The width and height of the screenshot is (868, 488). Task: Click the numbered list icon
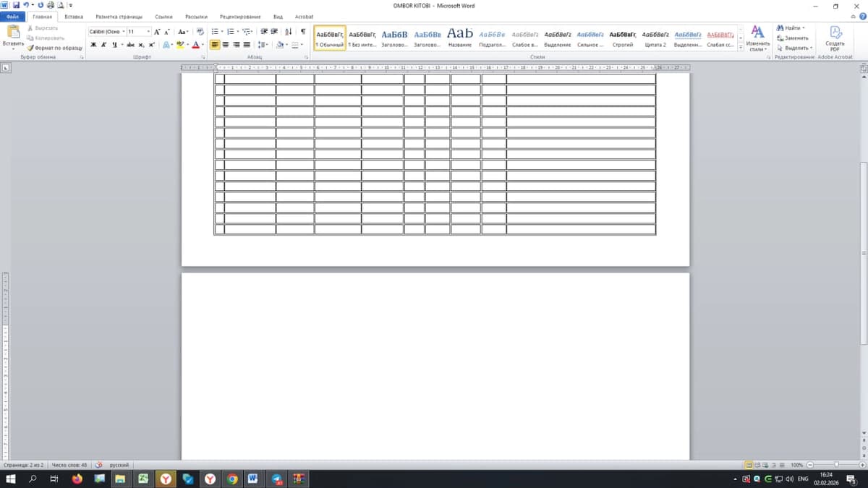(230, 32)
